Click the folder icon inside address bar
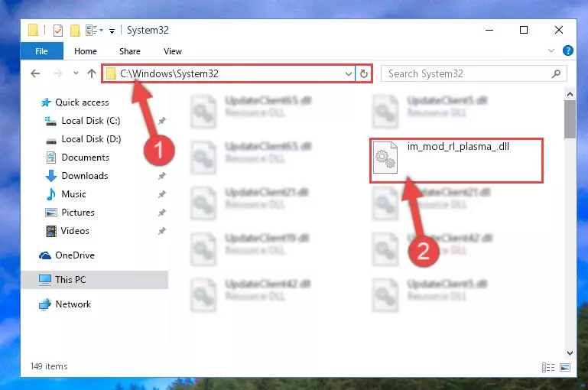 (111, 73)
